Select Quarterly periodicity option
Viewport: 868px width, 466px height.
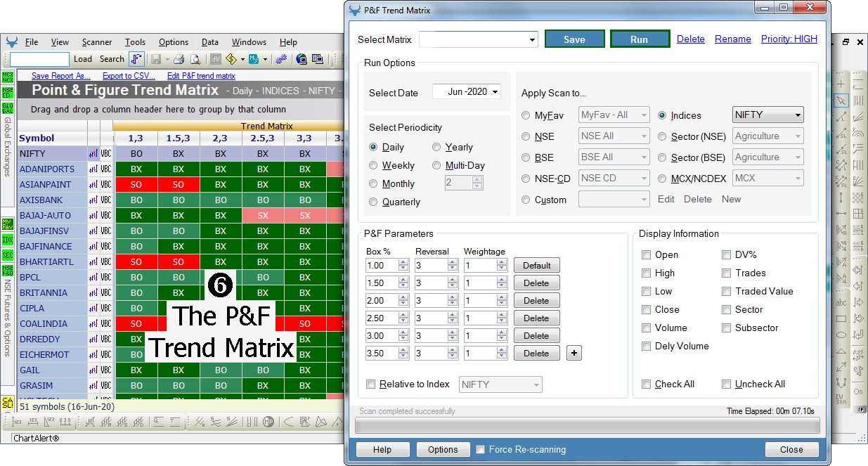373,202
